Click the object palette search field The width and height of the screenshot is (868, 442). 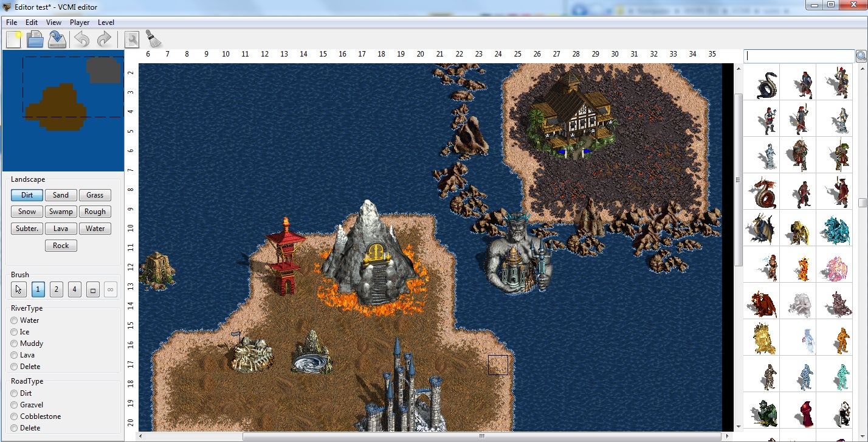pos(799,56)
